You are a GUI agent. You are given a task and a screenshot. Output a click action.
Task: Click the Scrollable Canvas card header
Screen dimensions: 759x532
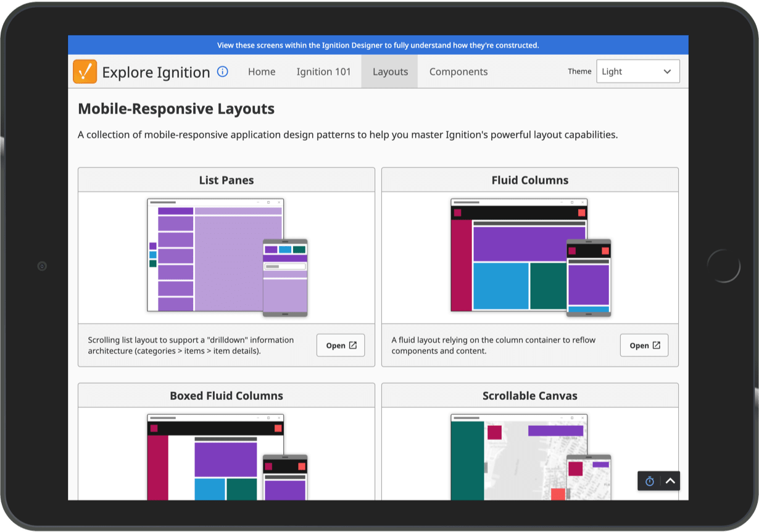pos(530,396)
